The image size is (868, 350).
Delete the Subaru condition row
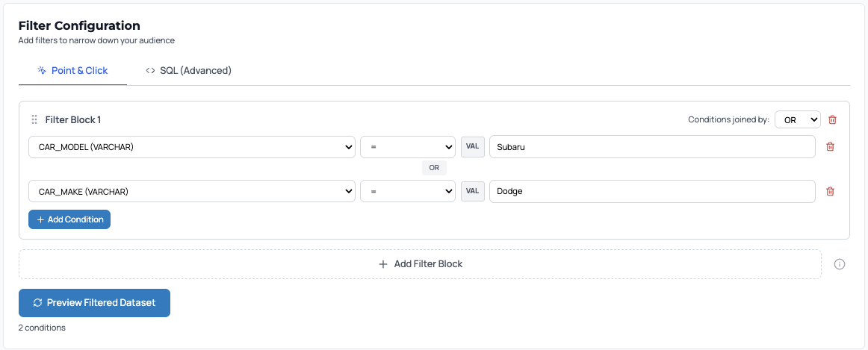coord(830,147)
